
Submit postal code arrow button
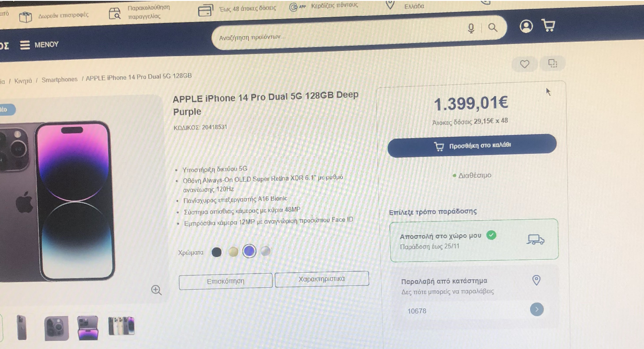(537, 309)
